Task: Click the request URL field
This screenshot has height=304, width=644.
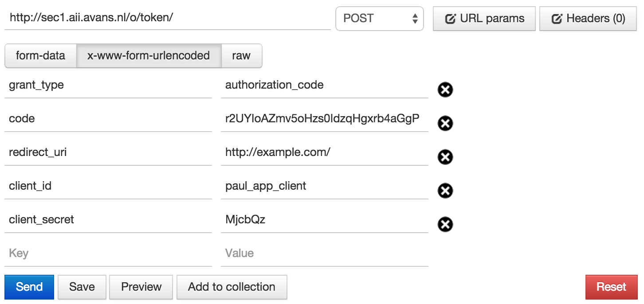Action: (167, 18)
